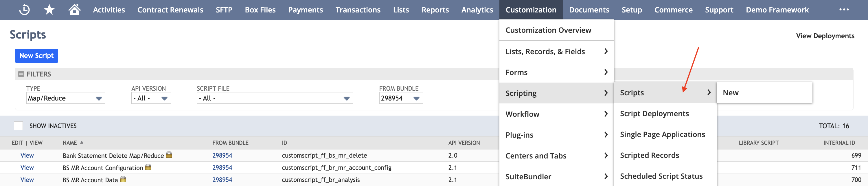Open Scripted Records menu item
Viewport: 868px width, 186px height.
[x=665, y=155]
